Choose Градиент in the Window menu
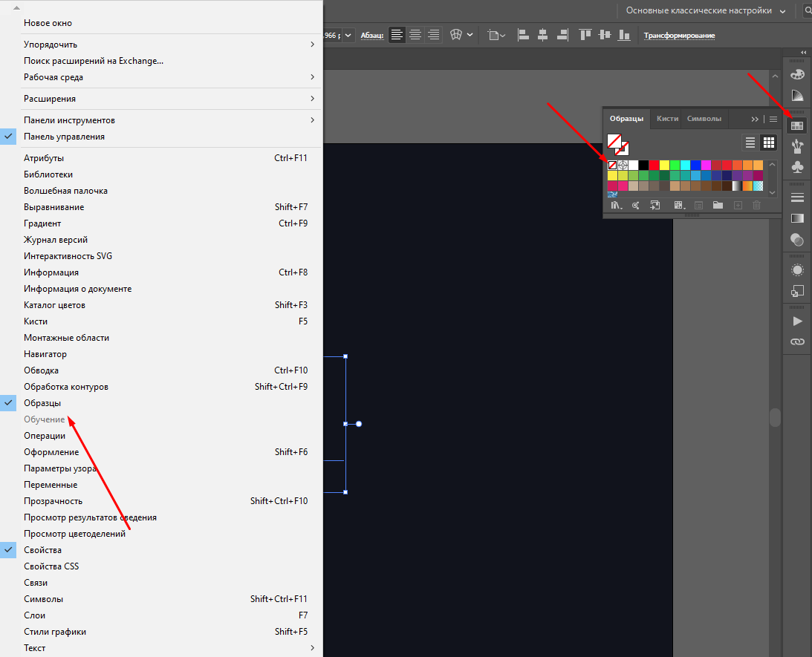This screenshot has width=812, height=657. [161, 223]
